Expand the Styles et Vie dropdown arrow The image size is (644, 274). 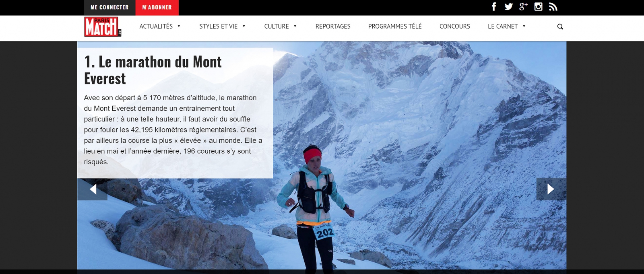[x=244, y=26]
